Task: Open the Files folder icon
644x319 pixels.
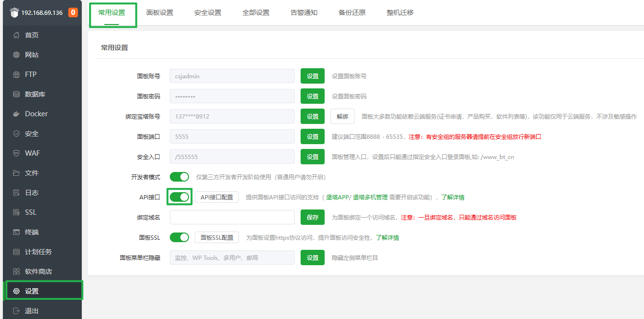Action: tap(16, 173)
